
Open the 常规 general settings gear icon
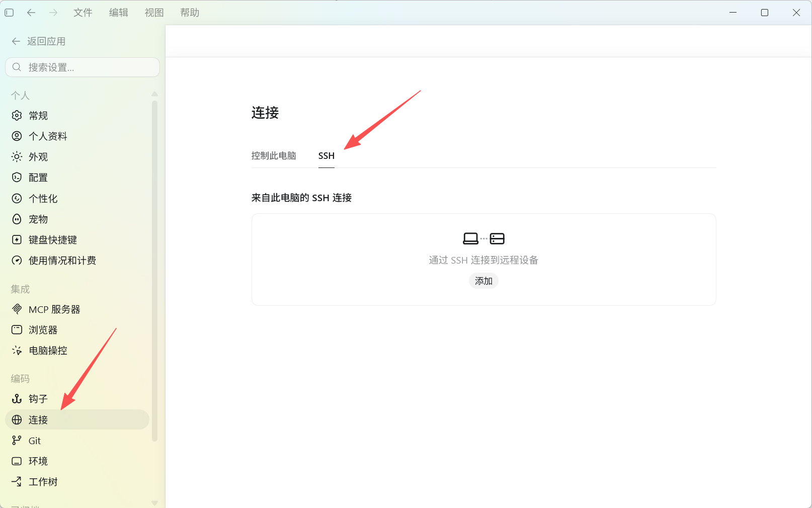[x=17, y=116]
